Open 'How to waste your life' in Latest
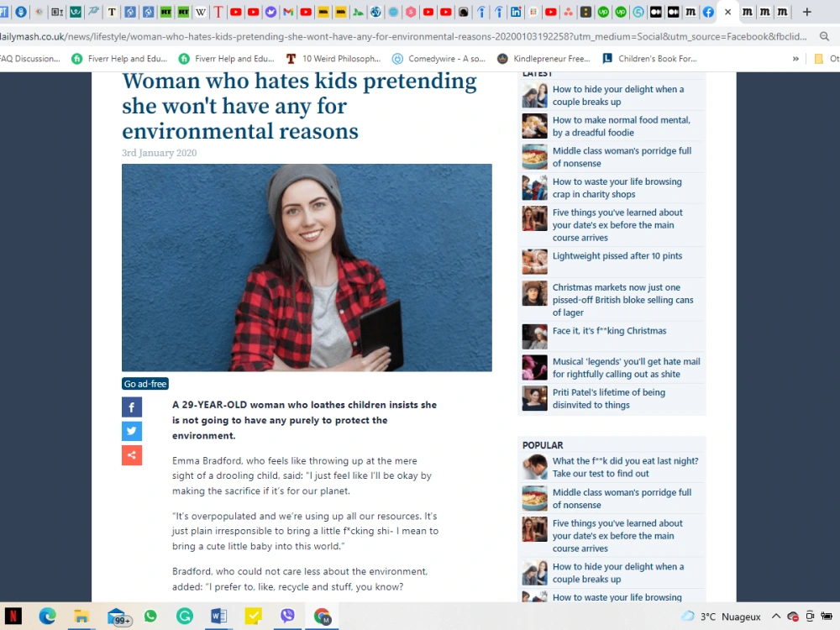 617,188
